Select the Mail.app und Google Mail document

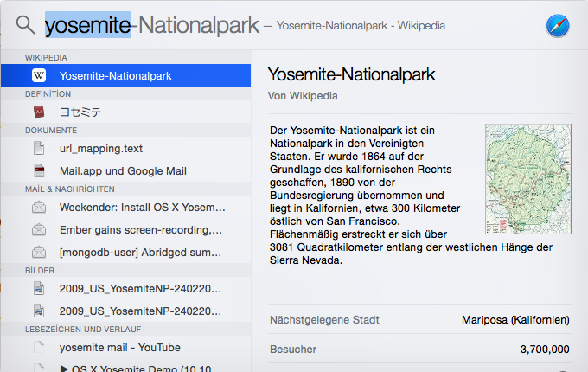(x=123, y=170)
